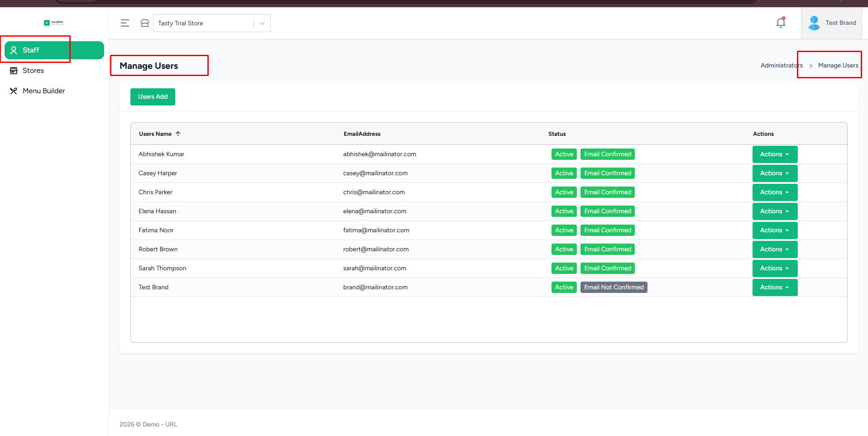This screenshot has width=868, height=436.
Task: Click the Menu Builder utensils icon
Action: 14,91
